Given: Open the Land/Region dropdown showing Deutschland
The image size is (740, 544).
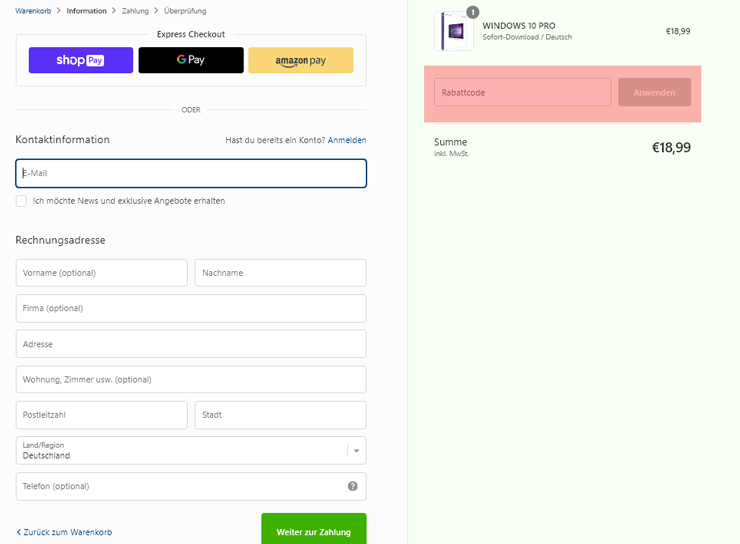Looking at the screenshot, I should click(x=191, y=451).
